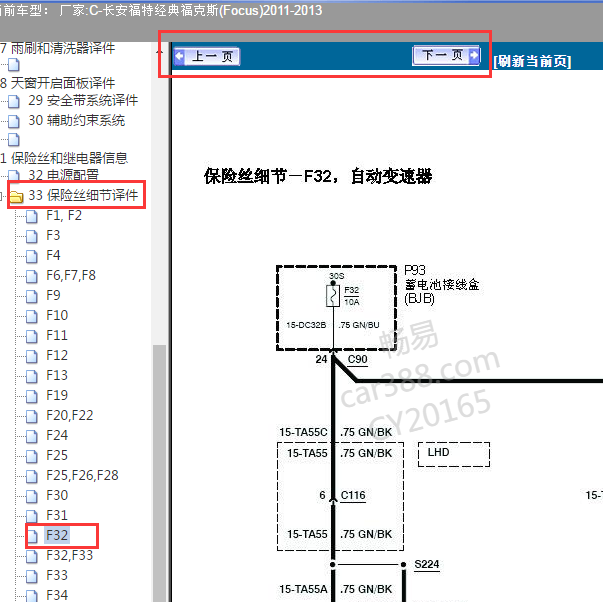
Task: Click the F4 document icon
Action: point(32,256)
